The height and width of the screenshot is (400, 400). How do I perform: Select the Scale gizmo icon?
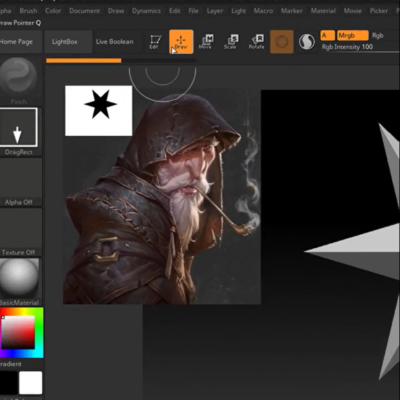pos(231,42)
